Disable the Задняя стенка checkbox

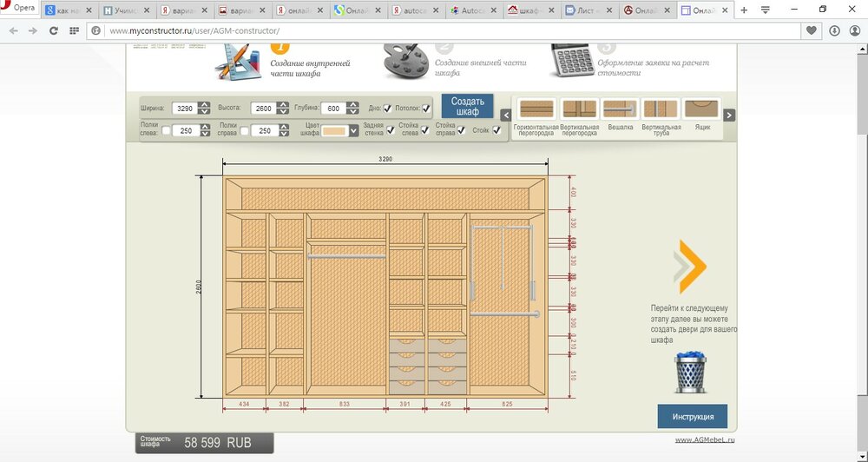(391, 130)
